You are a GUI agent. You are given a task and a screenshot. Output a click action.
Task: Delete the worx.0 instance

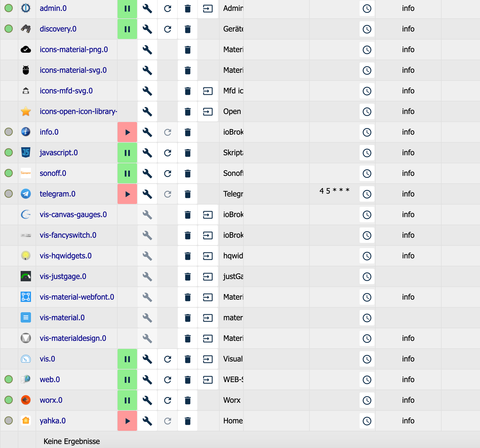[x=188, y=400]
